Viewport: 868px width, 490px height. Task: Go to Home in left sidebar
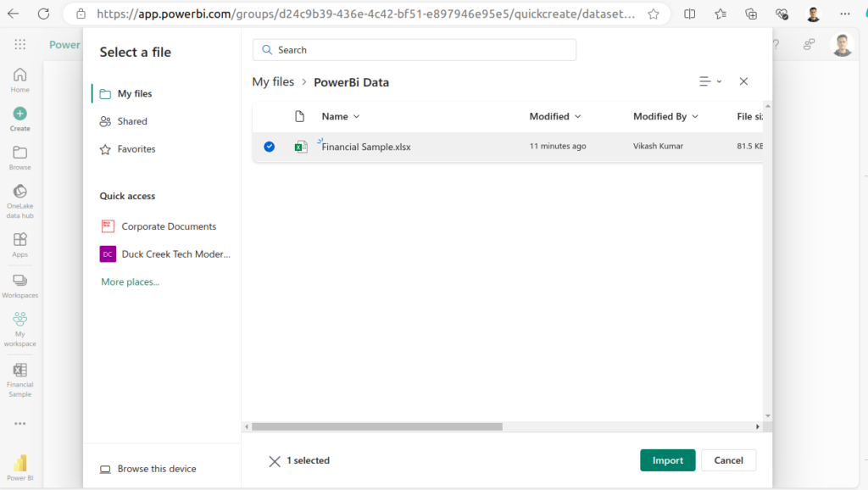[x=19, y=75]
